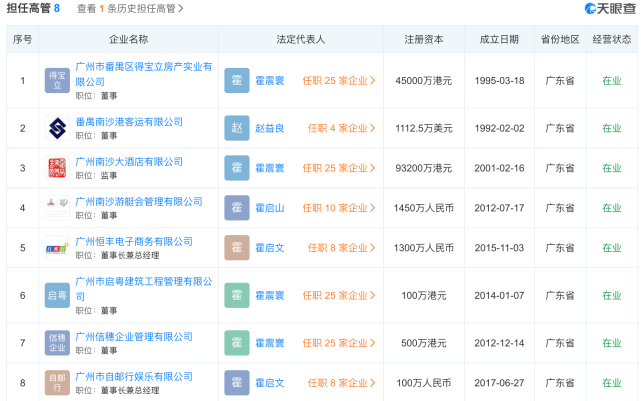The height and width of the screenshot is (401, 641).
Task: Click the 得宝立 company logo icon
Action: [x=57, y=81]
